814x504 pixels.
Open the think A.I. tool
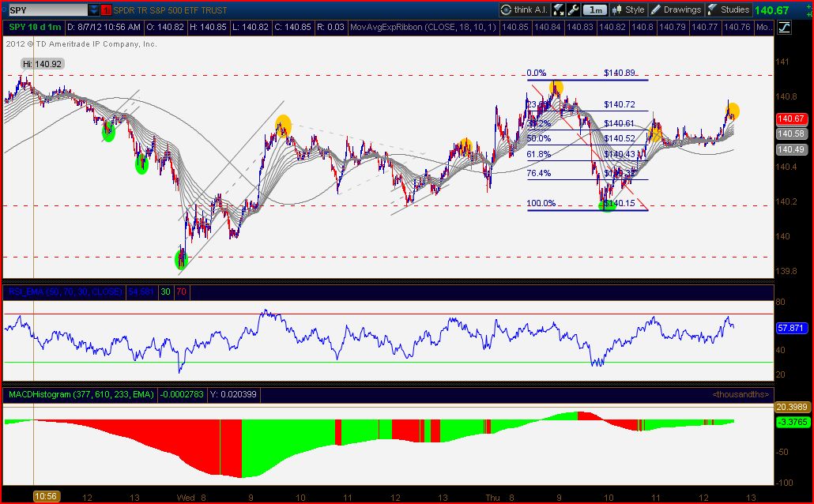coord(524,9)
